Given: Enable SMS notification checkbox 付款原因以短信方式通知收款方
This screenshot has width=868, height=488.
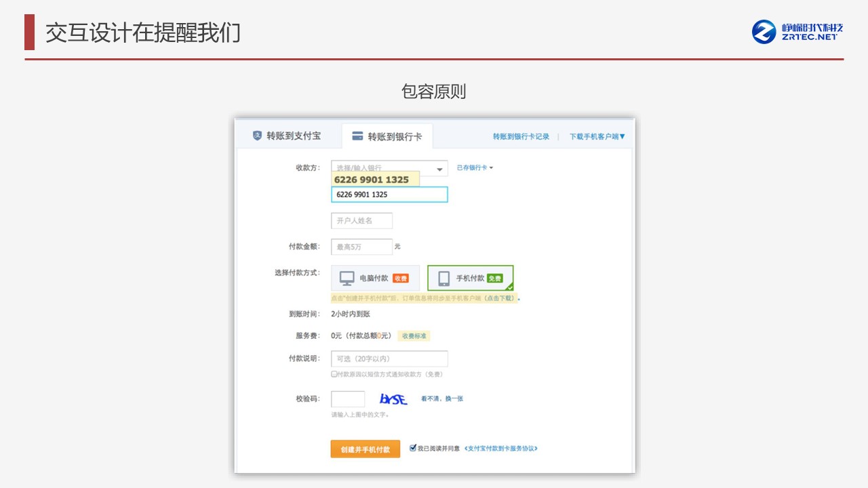Looking at the screenshot, I should point(334,374).
